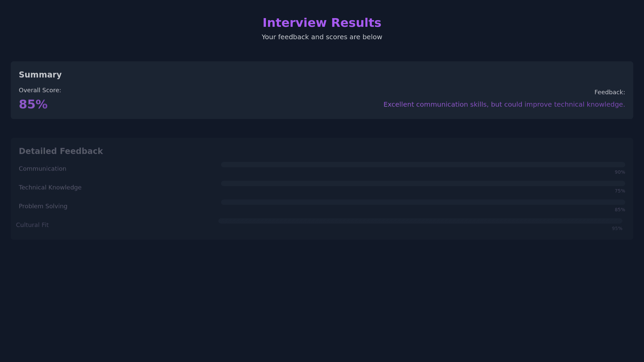Click the Cultural Fit progress bar
Screen dimensions: 644x362
420,221
